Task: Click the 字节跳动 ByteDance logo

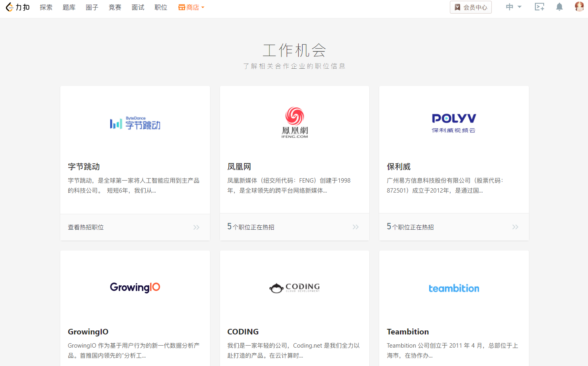Action: (x=135, y=123)
